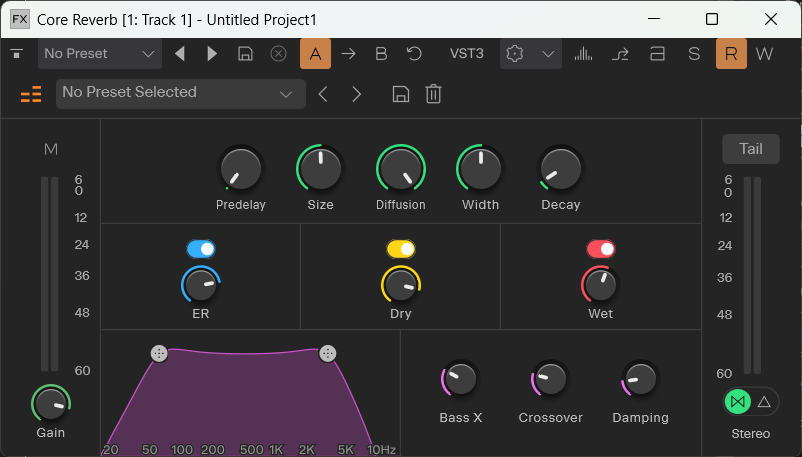The image size is (802, 457).
Task: Close the Core Reverb window
Action: point(770,19)
